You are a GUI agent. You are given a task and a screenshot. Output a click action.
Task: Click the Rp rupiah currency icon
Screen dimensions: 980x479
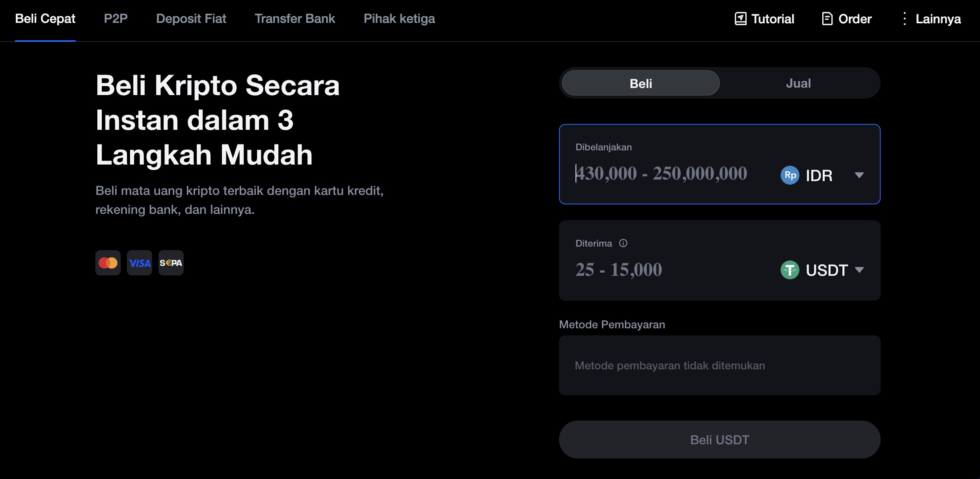click(x=790, y=176)
